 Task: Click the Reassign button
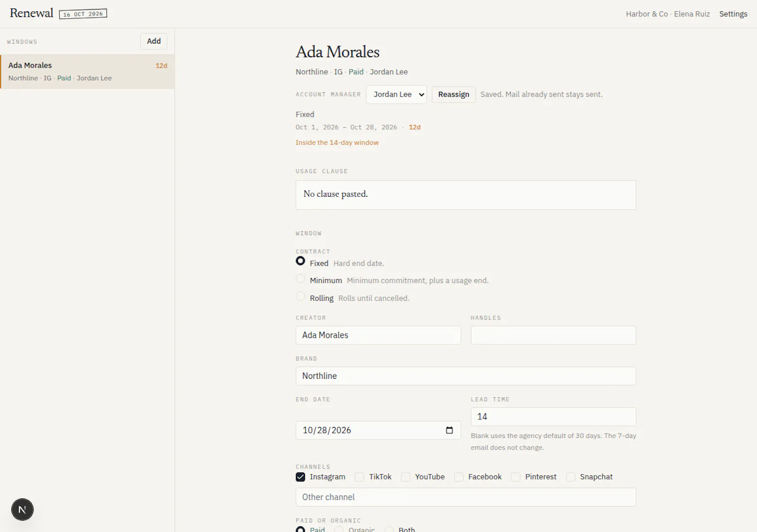click(454, 95)
